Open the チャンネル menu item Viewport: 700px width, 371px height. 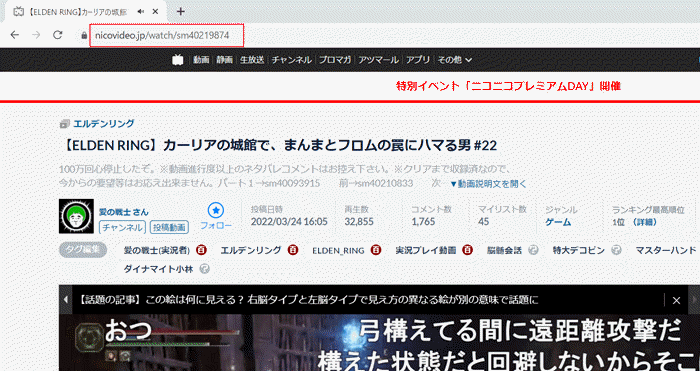point(292,60)
